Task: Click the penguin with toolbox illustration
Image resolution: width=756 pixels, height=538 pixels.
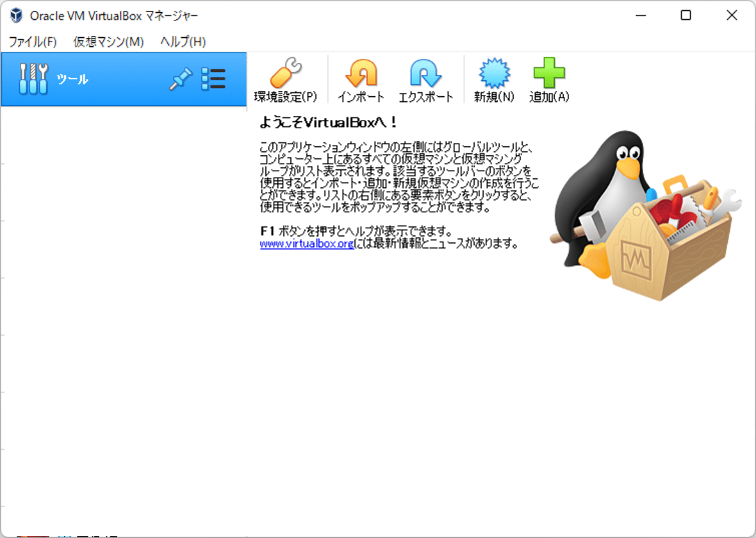Action: point(646,215)
